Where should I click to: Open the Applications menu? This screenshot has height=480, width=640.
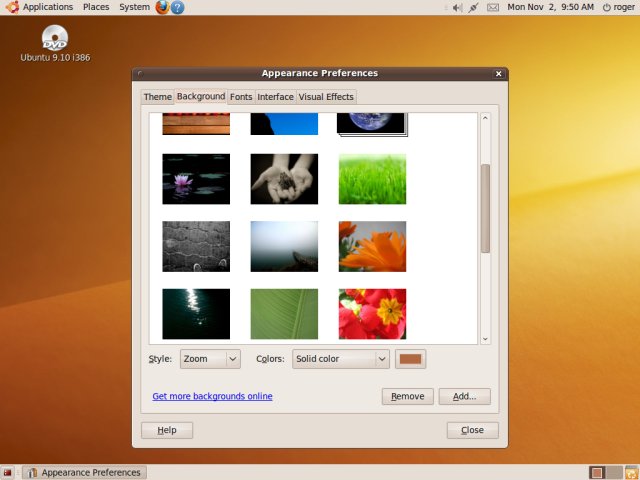coord(40,7)
